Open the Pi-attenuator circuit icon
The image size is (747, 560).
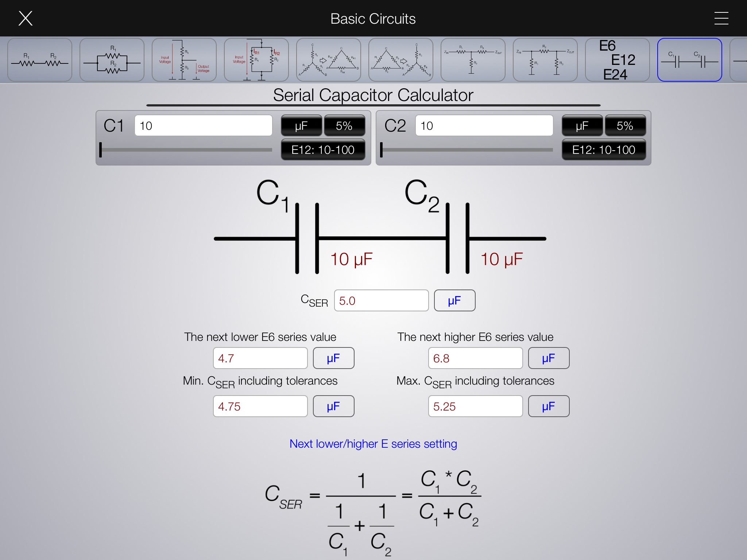click(545, 60)
